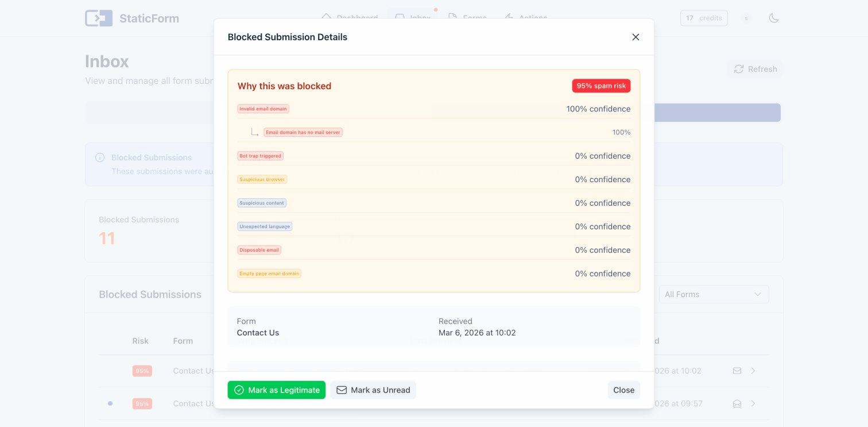
Task: Mark the 10:02 submission read via envelope icon
Action: [737, 371]
